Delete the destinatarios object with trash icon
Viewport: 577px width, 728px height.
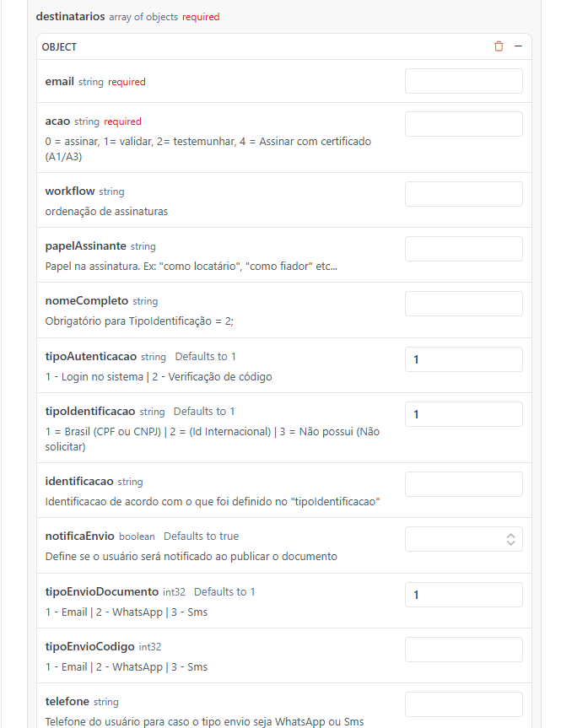pos(499,46)
